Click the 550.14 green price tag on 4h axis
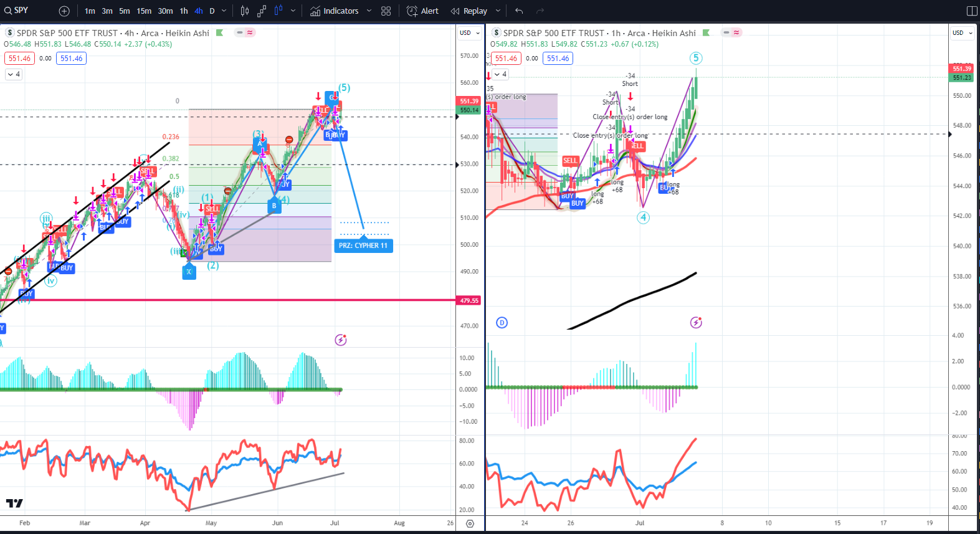Screen dimensions: 980x534 [x=469, y=110]
